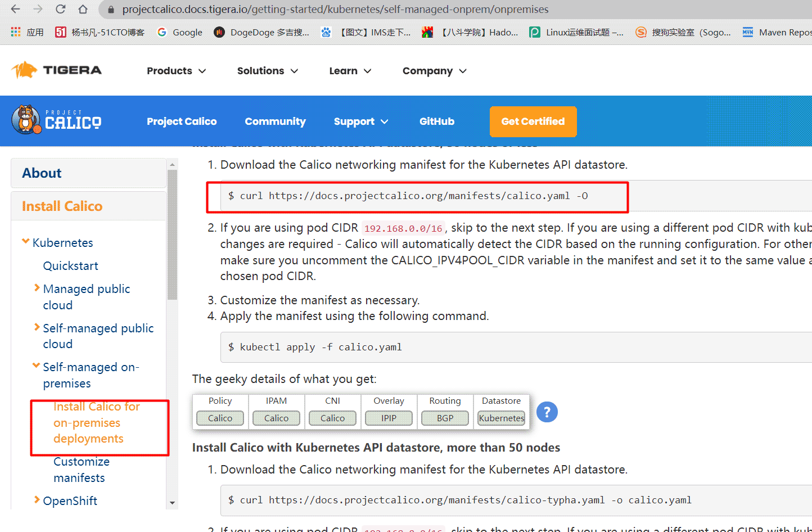812x532 pixels.
Task: Click the Get Certified button
Action: 533,121
